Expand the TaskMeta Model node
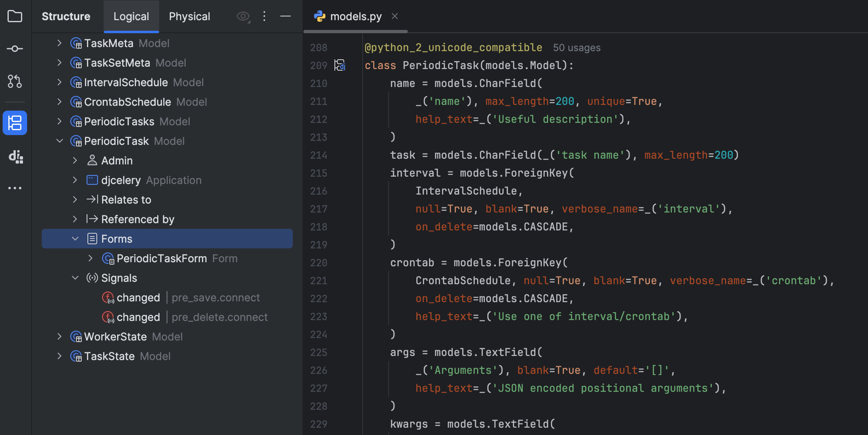This screenshot has height=435, width=868. coord(59,43)
